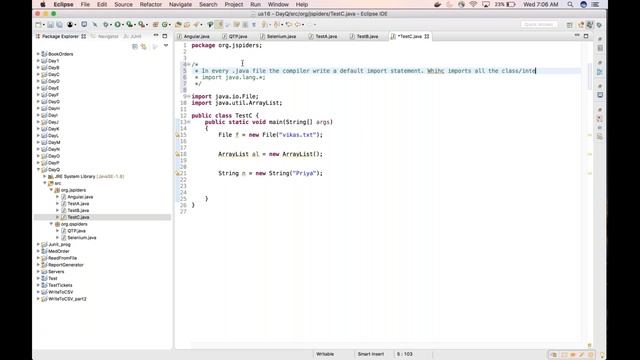Image resolution: width=640 pixels, height=360 pixels.
Task: Select the ReportGenerator project
Action: pos(65,265)
